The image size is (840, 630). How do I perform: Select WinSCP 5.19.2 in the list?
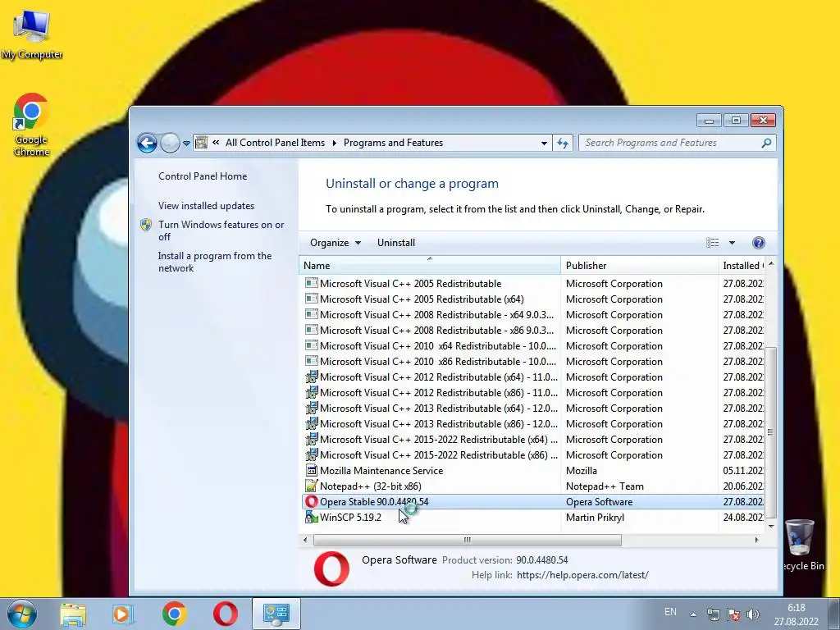[x=534, y=518]
